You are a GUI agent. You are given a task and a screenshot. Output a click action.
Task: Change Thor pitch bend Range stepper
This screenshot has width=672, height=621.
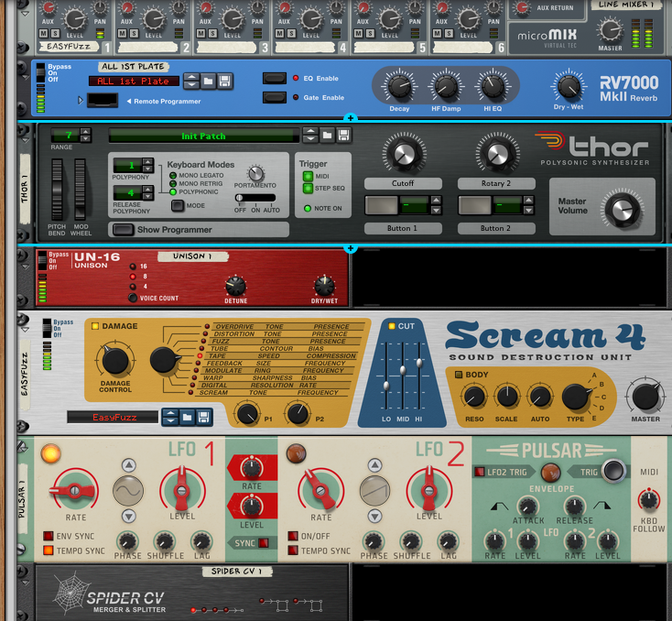[x=86, y=135]
